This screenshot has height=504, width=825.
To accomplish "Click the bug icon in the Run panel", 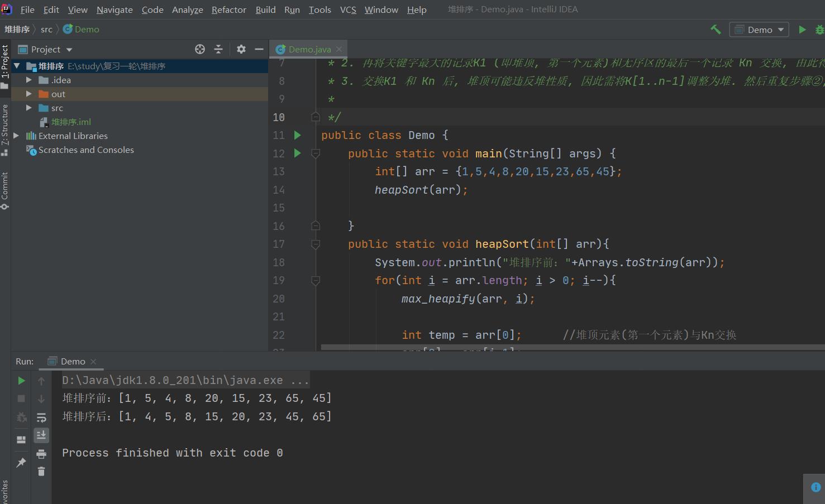I will coord(21,417).
